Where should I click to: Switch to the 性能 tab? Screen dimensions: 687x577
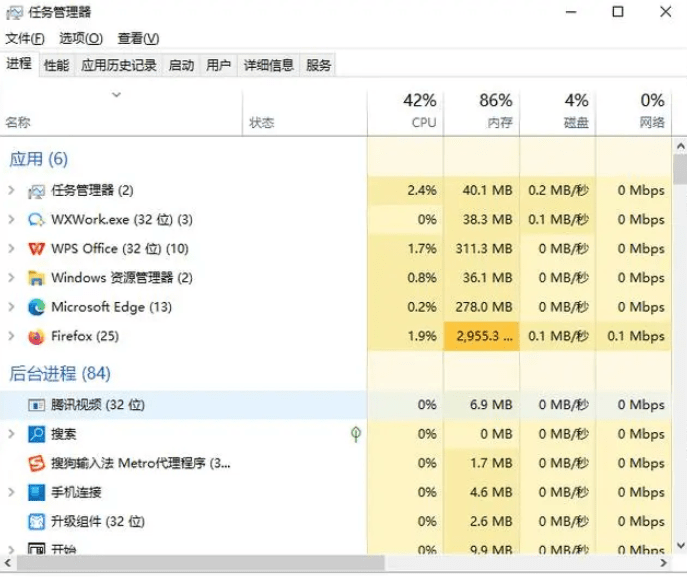(56, 65)
